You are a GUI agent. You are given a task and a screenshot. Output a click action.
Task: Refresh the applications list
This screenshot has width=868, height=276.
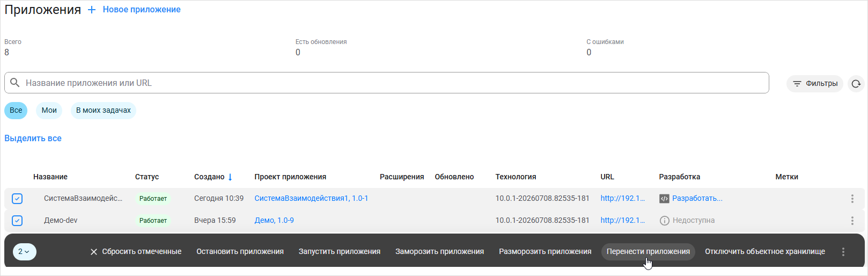pos(856,84)
